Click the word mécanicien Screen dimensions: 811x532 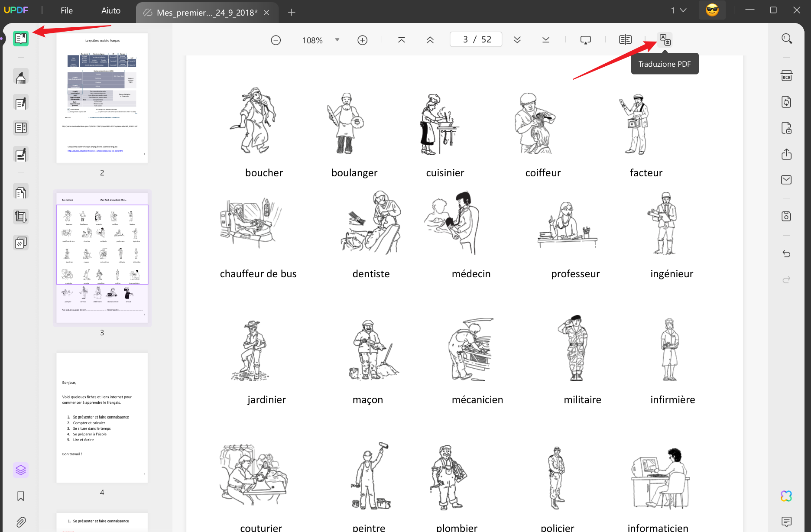coord(477,400)
